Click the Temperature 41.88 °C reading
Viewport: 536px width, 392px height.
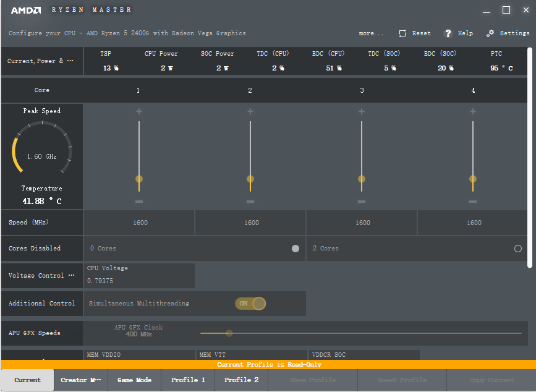tap(41, 201)
